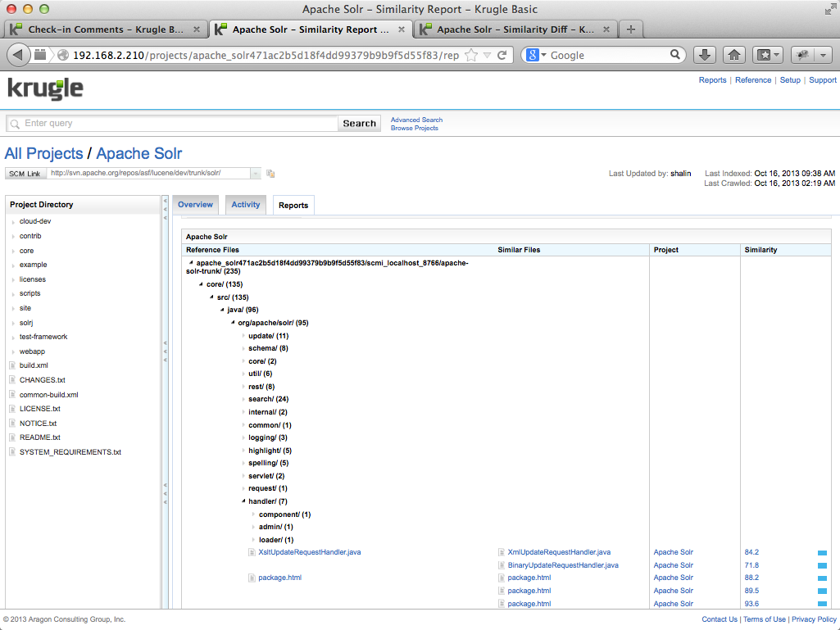
Task: Click similarity value 93.6
Action: tap(751, 604)
